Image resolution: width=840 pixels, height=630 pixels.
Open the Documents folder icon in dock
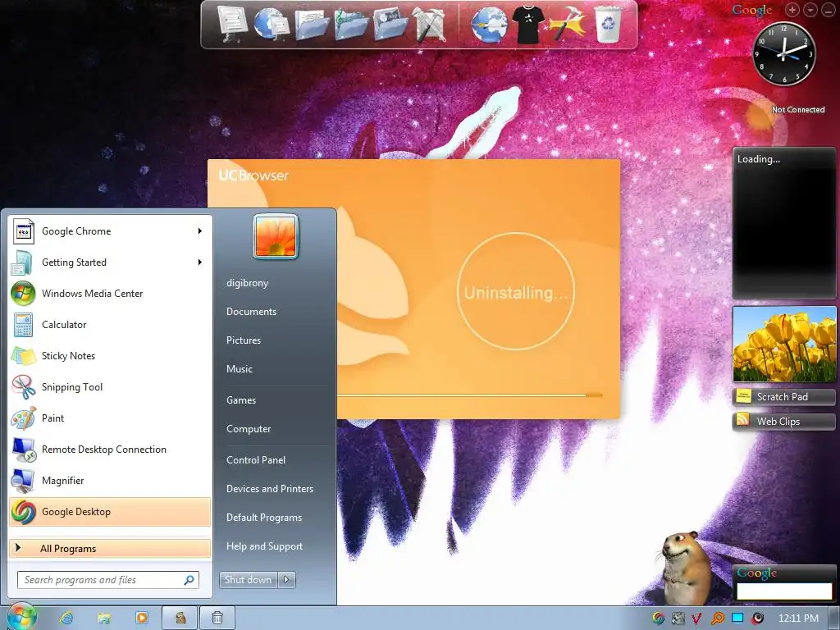pyautogui.click(x=312, y=25)
